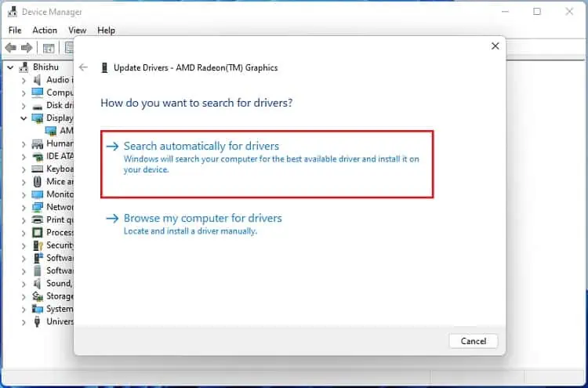The width and height of the screenshot is (588, 388).
Task: Click the Processors chip icon
Action: point(37,233)
